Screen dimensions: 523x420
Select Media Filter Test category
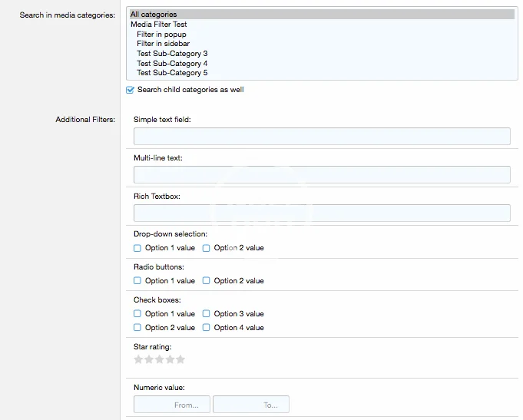click(x=159, y=25)
